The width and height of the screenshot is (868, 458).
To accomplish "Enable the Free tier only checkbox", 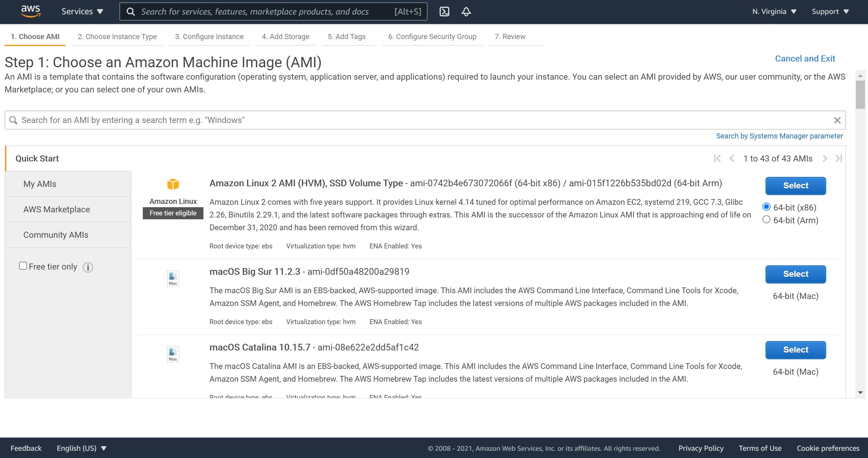I will (x=23, y=266).
